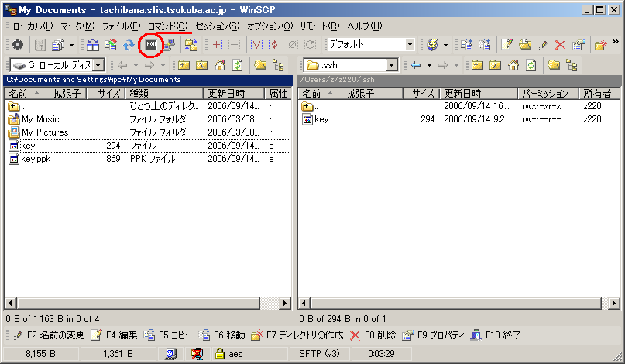This screenshot has height=364, width=625.
Task: Expand remote back history dropdown arrow
Action: pyautogui.click(x=429, y=65)
